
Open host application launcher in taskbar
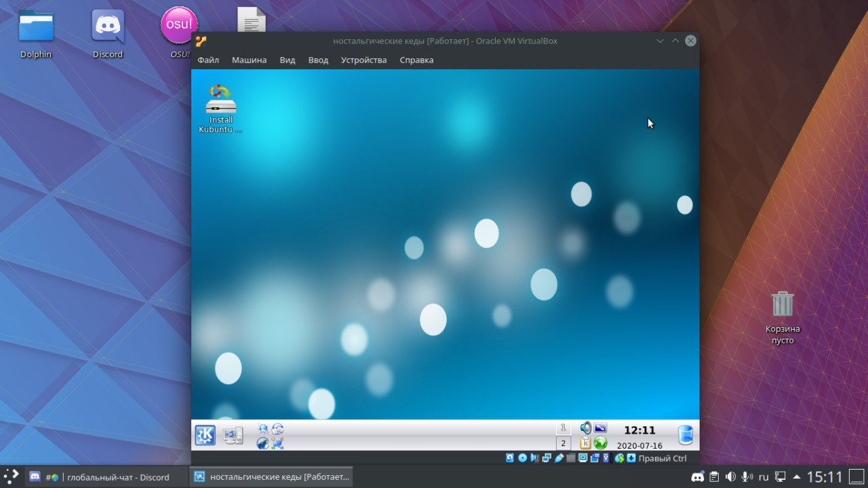click(x=11, y=476)
